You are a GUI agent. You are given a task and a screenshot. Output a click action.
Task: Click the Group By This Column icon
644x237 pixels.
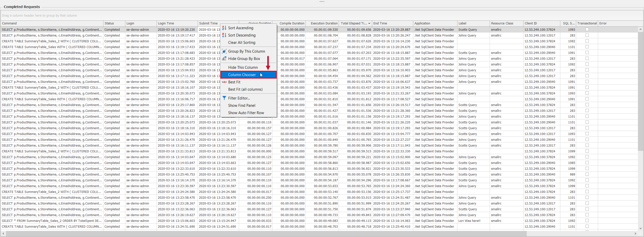tap(224, 51)
